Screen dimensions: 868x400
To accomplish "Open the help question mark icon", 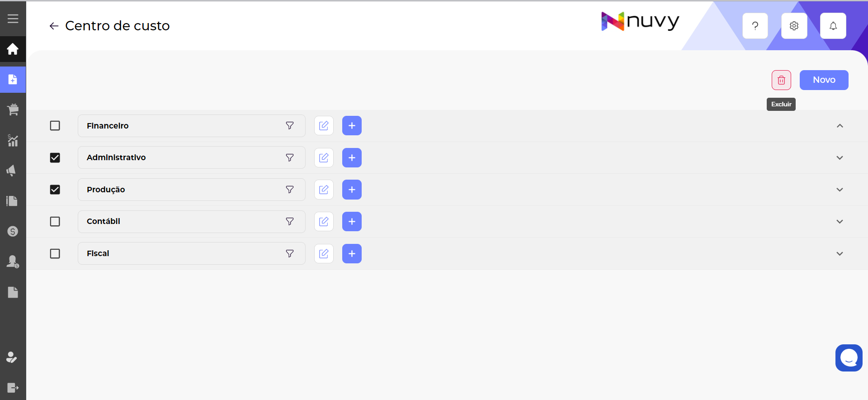I will [755, 26].
